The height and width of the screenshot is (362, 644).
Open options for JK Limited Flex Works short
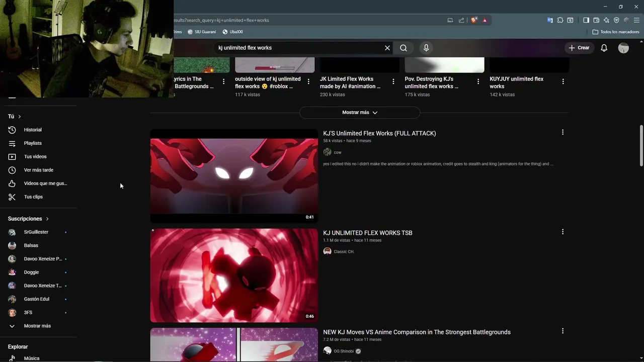393,81
